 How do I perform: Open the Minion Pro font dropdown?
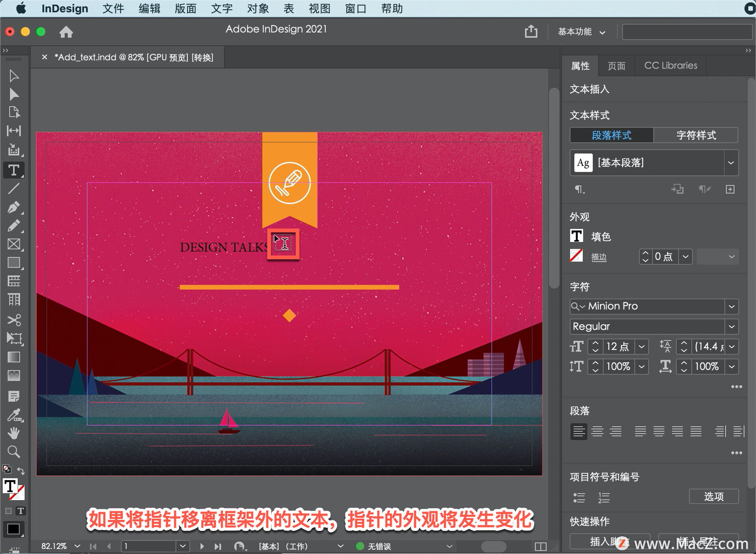tap(732, 306)
